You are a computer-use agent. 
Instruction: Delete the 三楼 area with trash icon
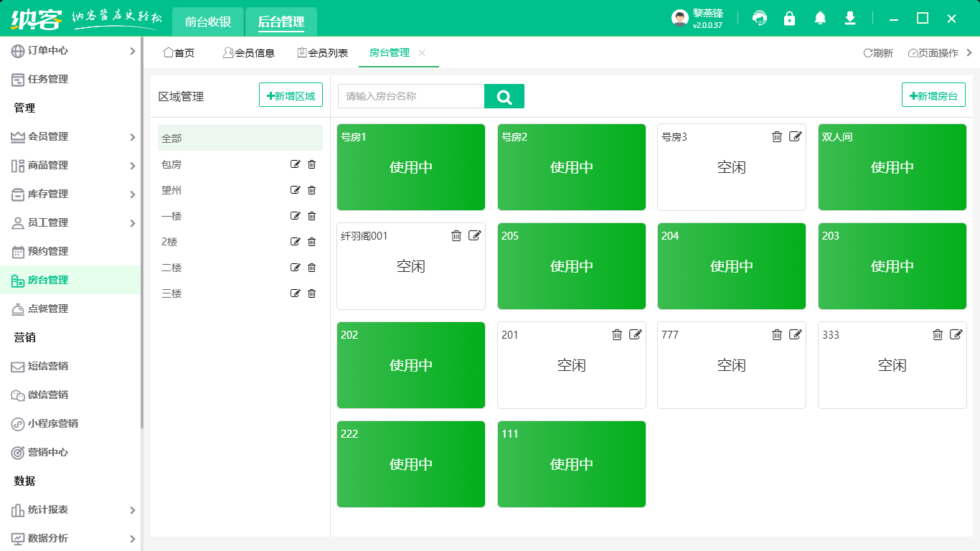pyautogui.click(x=311, y=293)
